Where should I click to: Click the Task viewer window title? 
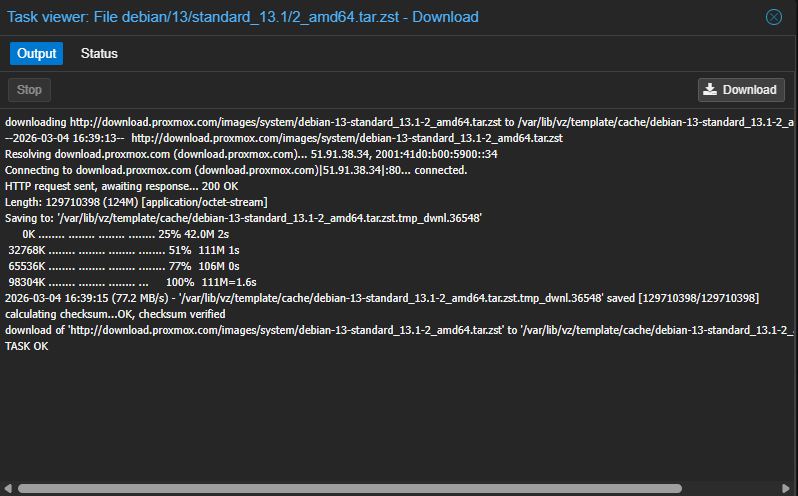[243, 17]
